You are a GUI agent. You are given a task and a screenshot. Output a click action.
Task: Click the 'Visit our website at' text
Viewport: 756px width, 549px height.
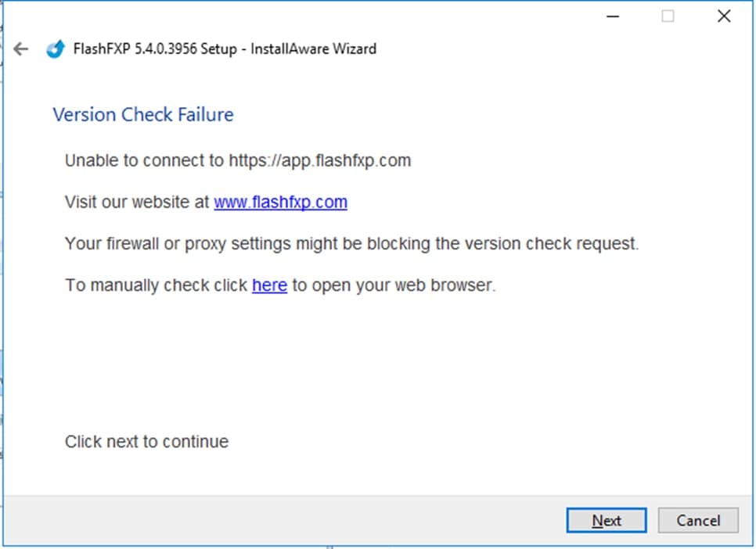(138, 202)
